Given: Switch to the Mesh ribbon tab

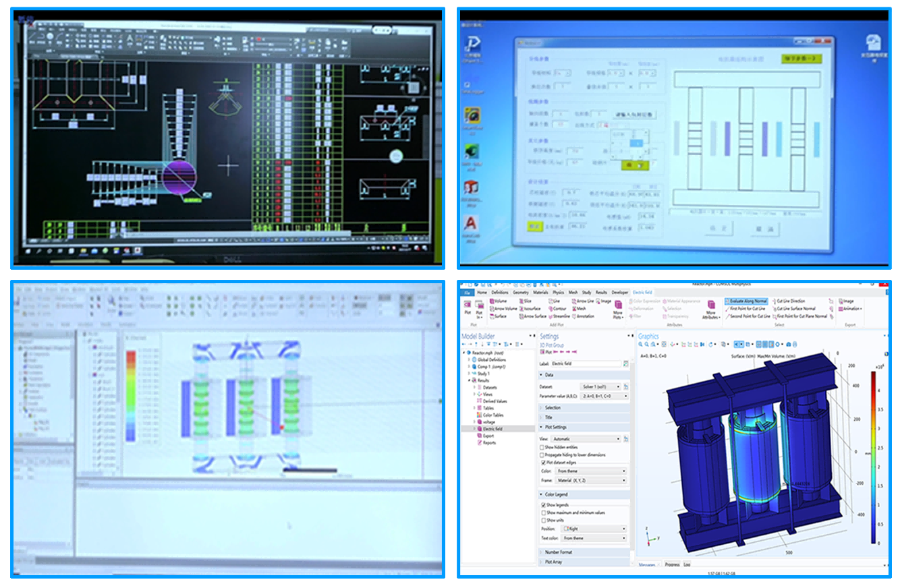Looking at the screenshot, I should 573,293.
